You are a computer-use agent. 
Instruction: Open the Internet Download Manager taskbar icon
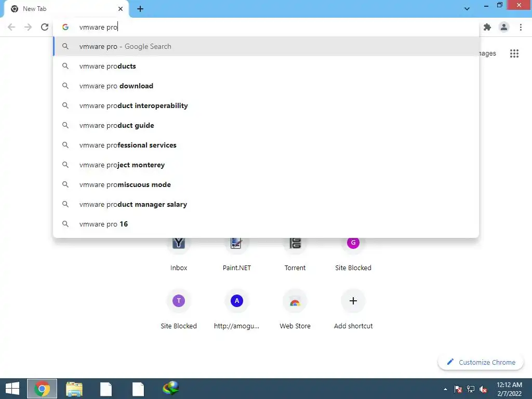(170, 389)
